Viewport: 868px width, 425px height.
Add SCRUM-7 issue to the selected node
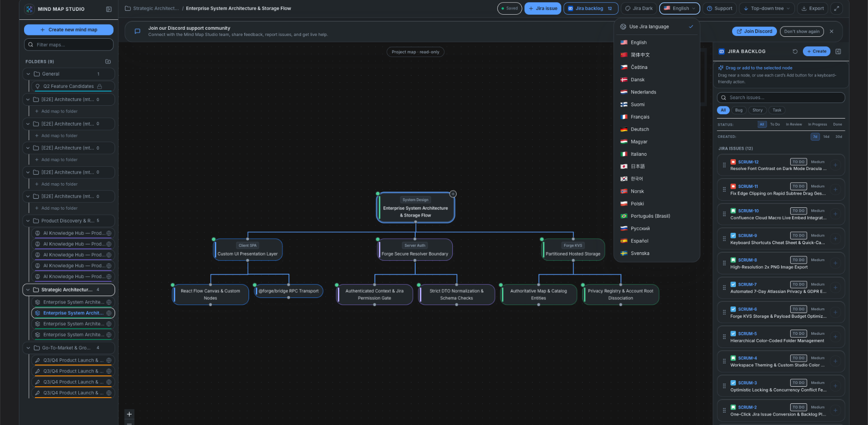click(835, 288)
